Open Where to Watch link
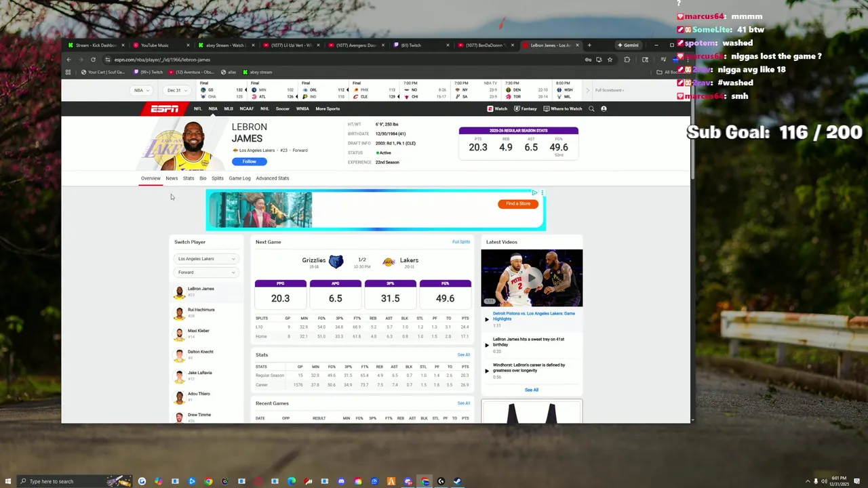 pyautogui.click(x=562, y=108)
